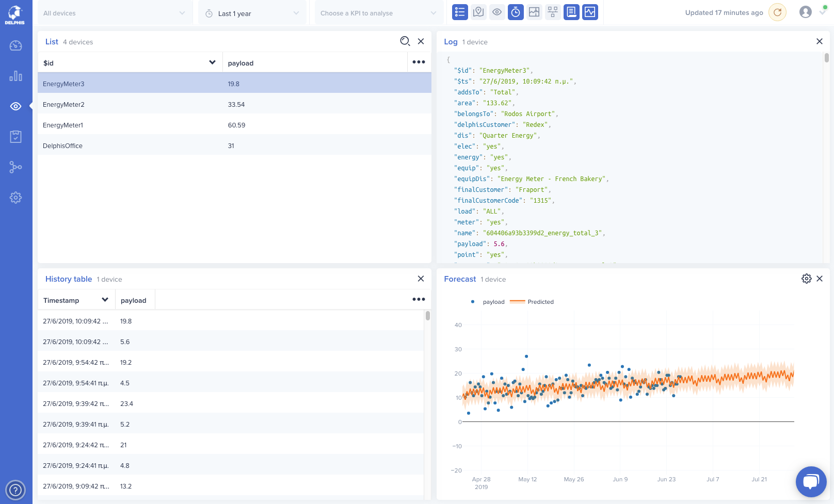Click the 33.54 payload value
This screenshot has height=504, width=834.
(x=236, y=104)
